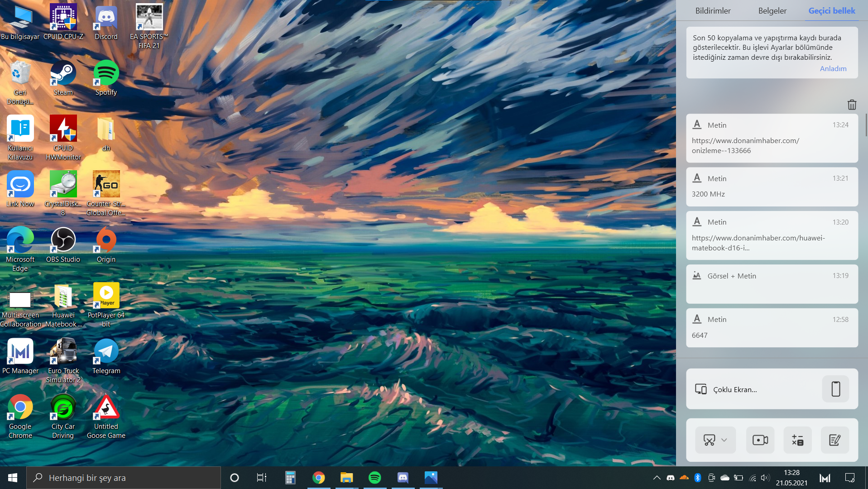The width and height of the screenshot is (868, 489).
Task: Select the Untitled Goose Game icon
Action: point(106,416)
